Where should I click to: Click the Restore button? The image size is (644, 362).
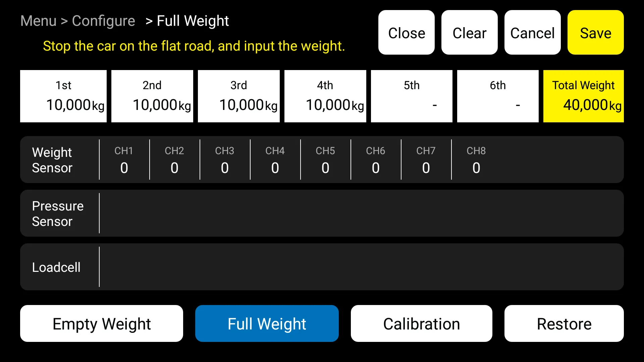(564, 323)
